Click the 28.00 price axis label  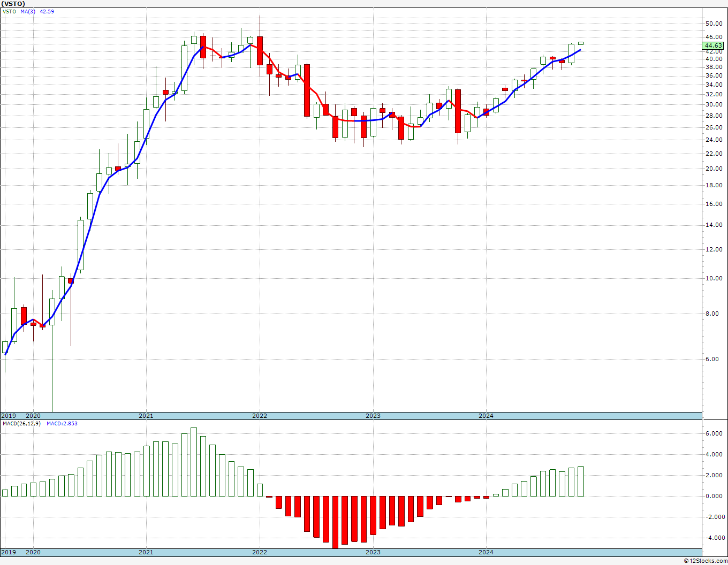tap(714, 116)
